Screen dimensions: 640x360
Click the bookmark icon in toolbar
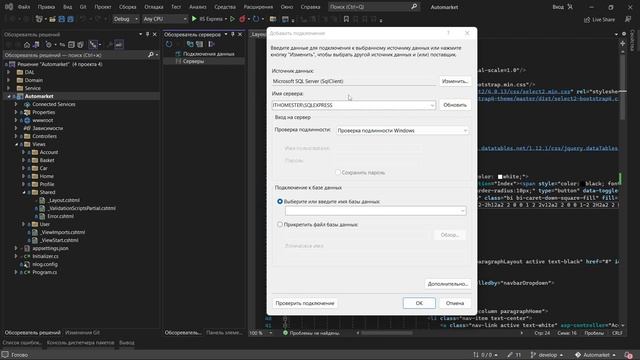[x=346, y=19]
